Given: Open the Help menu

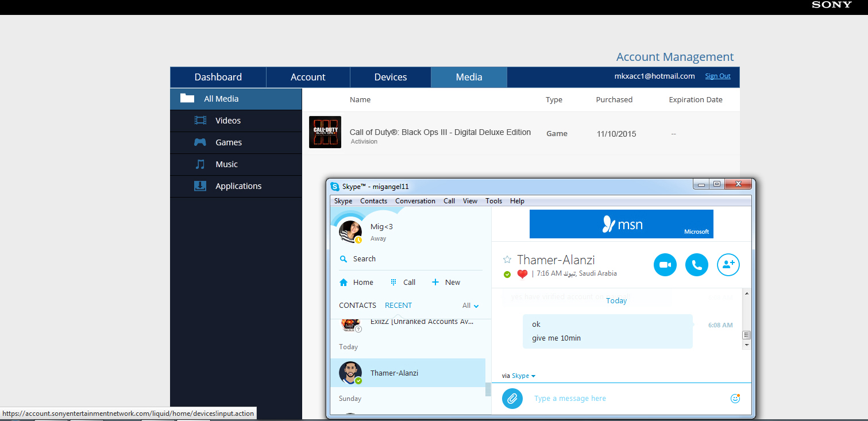Looking at the screenshot, I should (x=518, y=201).
